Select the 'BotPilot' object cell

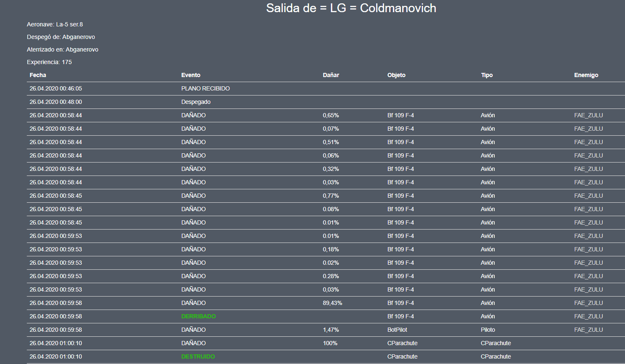click(397, 330)
